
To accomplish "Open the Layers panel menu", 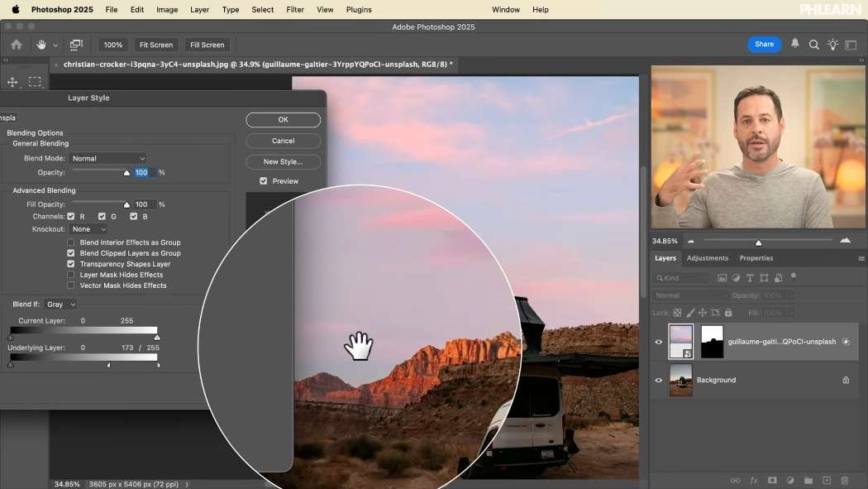I will tap(861, 259).
